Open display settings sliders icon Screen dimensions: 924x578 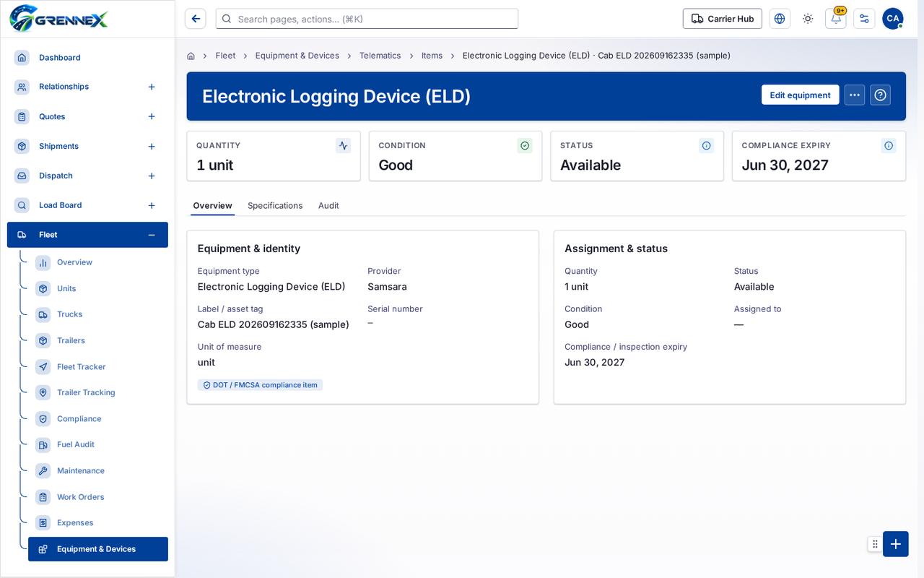(864, 19)
